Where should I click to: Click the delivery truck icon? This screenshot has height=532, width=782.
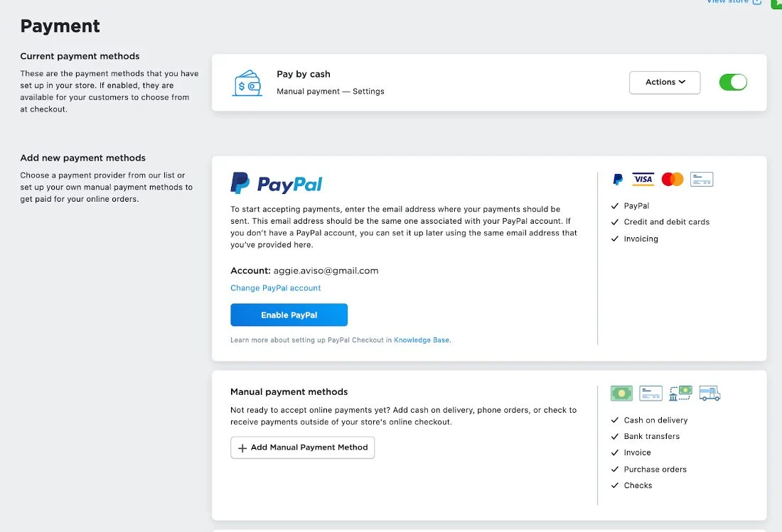coord(709,393)
